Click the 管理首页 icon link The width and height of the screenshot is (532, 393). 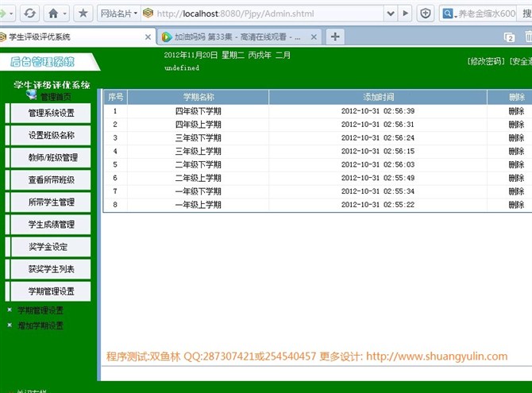tap(48, 96)
